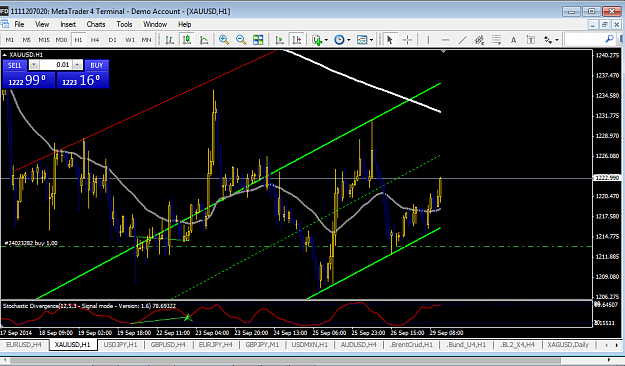Collapse the one-click trading panel triangle
This screenshot has height=366, width=625.
coord(4,55)
